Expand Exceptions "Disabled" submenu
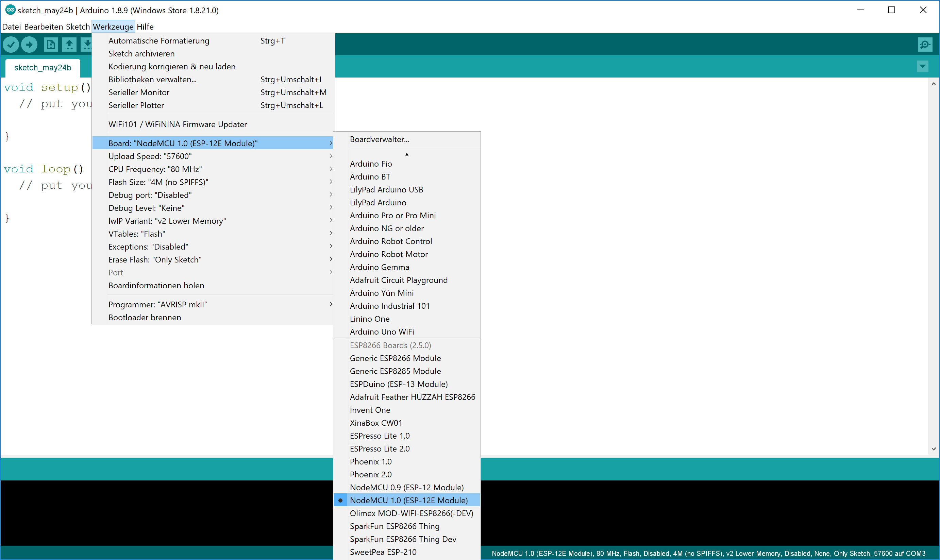This screenshot has width=940, height=560. click(x=213, y=247)
